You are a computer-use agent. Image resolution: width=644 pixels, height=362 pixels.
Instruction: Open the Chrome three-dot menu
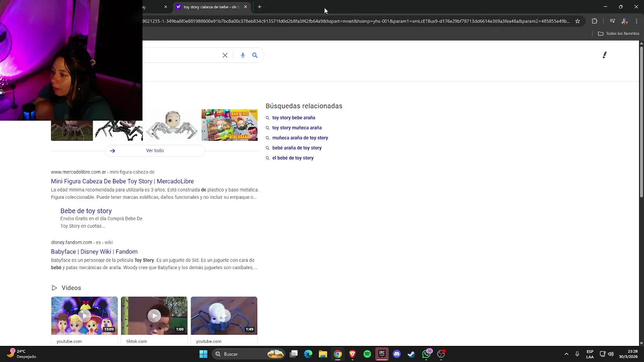(x=635, y=21)
